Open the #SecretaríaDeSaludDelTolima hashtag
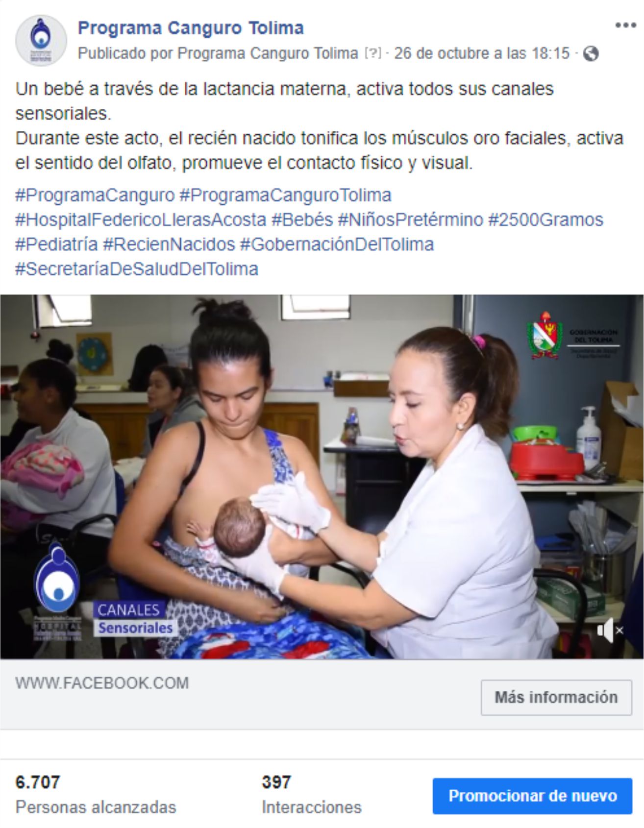 click(x=137, y=269)
